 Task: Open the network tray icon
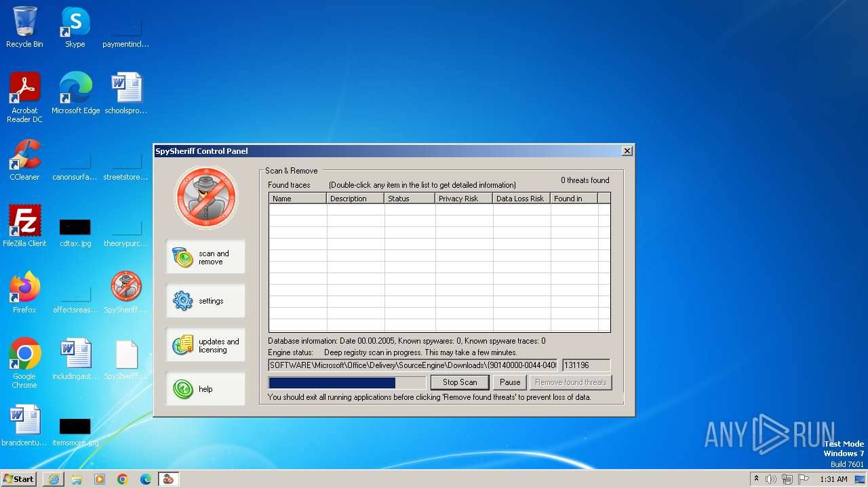[x=787, y=479]
